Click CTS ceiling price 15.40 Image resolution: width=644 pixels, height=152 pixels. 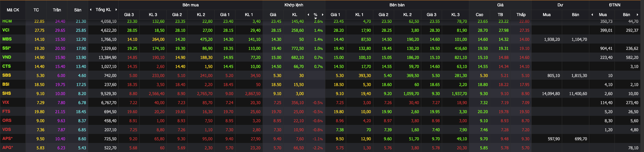60,67
